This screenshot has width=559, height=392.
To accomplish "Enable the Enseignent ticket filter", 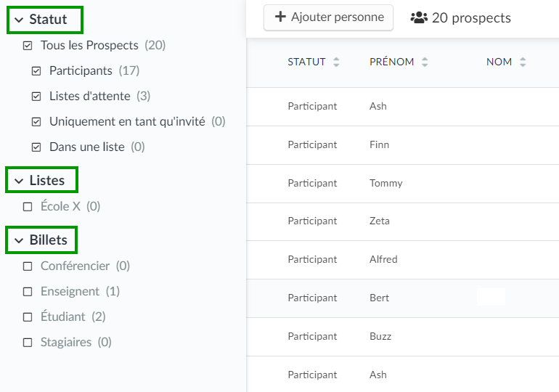I will coord(28,292).
